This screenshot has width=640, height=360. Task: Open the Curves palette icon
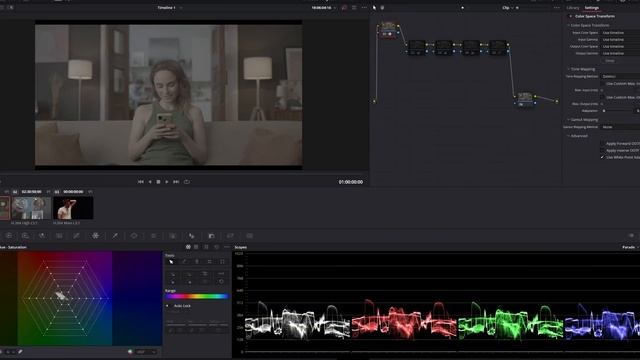[x=76, y=236]
